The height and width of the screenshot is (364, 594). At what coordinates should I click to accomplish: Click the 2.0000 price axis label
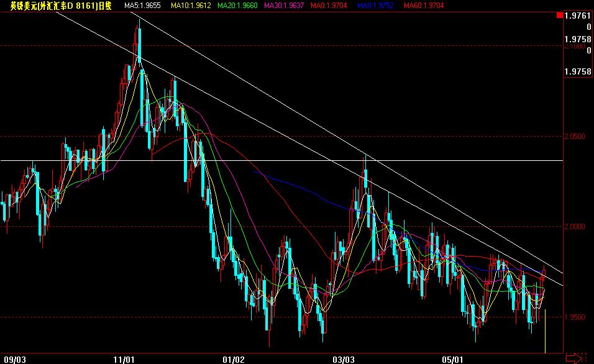[x=574, y=227]
